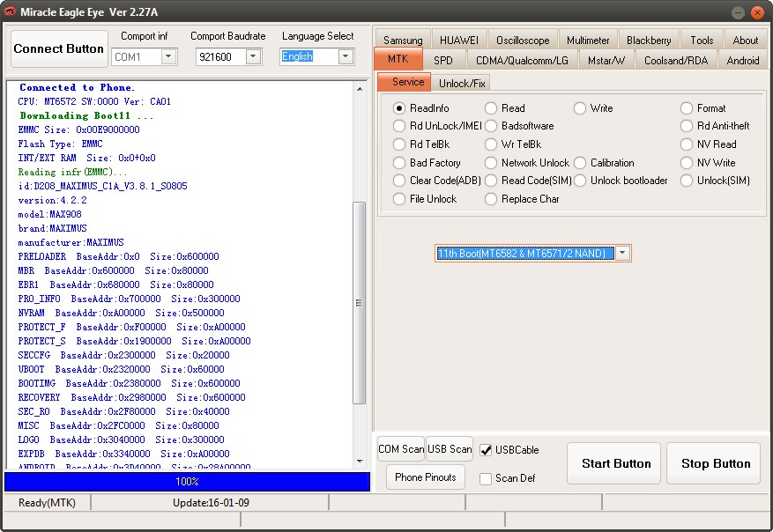Click the 'Connected to Phone.' log line

pyautogui.click(x=77, y=88)
